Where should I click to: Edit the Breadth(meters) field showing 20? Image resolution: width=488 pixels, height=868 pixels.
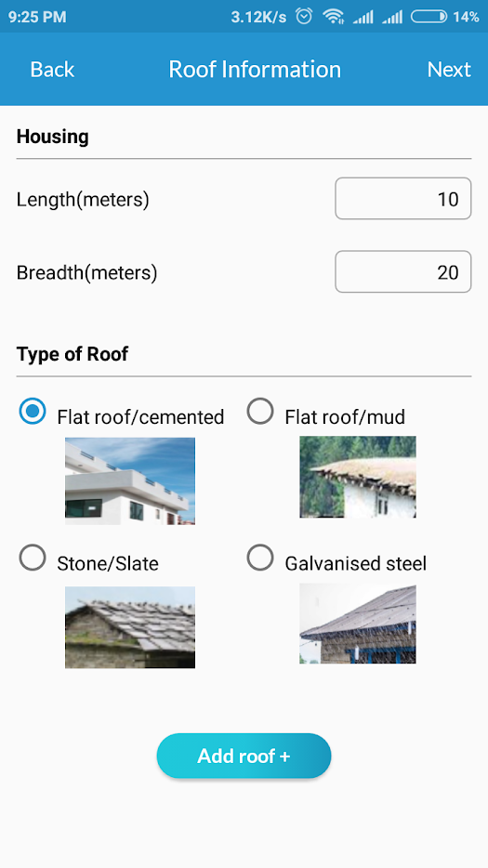[x=403, y=271]
